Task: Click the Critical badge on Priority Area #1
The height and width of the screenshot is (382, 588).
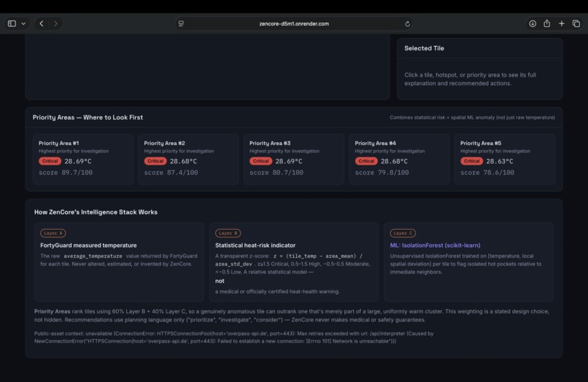Action: (x=50, y=161)
